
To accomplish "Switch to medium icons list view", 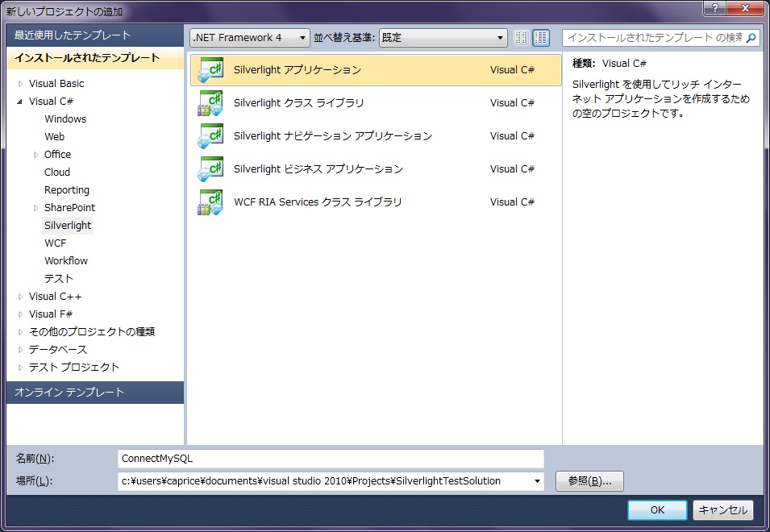I will point(541,38).
